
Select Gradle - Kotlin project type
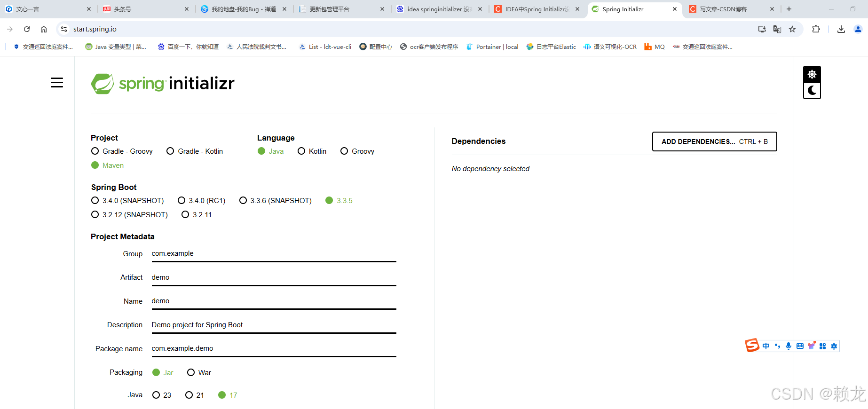(x=195, y=151)
